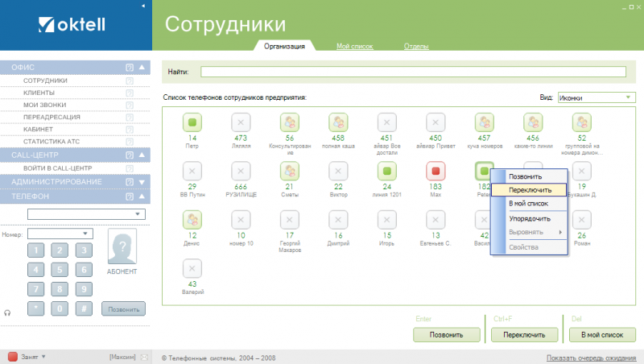Select the Организация tab
Image resolution: width=644 pixels, height=364 pixels.
(284, 47)
